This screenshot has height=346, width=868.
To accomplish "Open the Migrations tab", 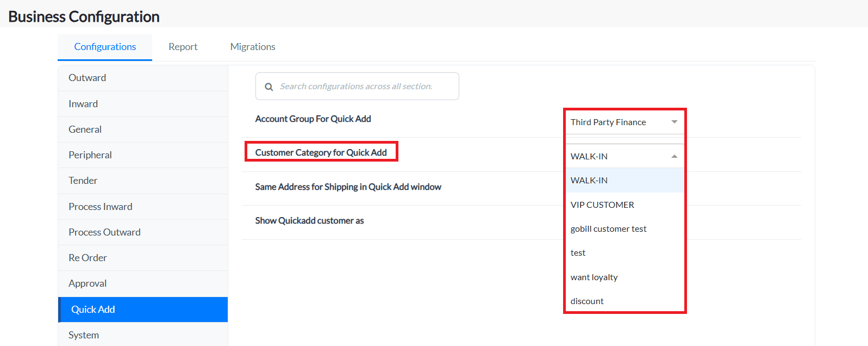I will pyautogui.click(x=253, y=47).
